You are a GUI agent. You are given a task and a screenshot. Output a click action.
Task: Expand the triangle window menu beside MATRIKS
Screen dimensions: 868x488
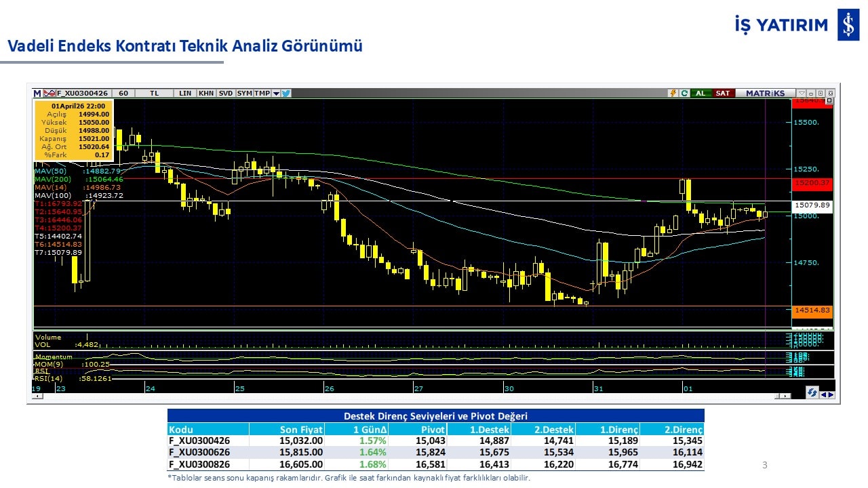(802, 94)
